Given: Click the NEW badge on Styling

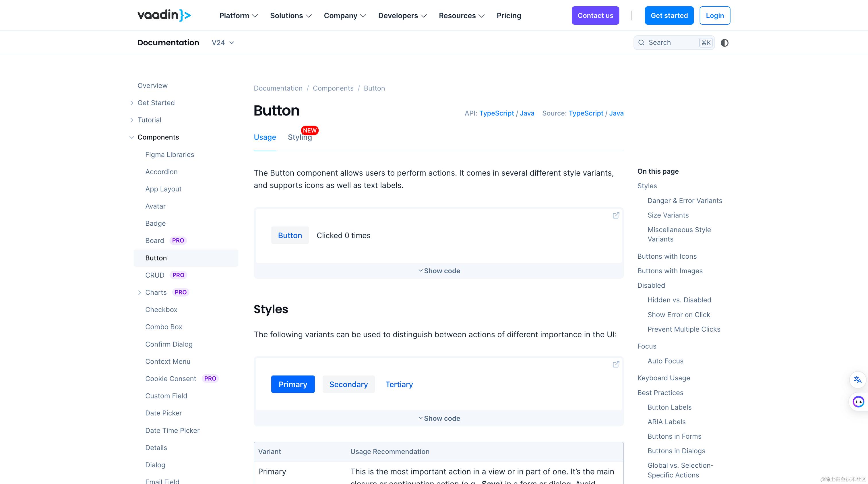Looking at the screenshot, I should coord(309,130).
